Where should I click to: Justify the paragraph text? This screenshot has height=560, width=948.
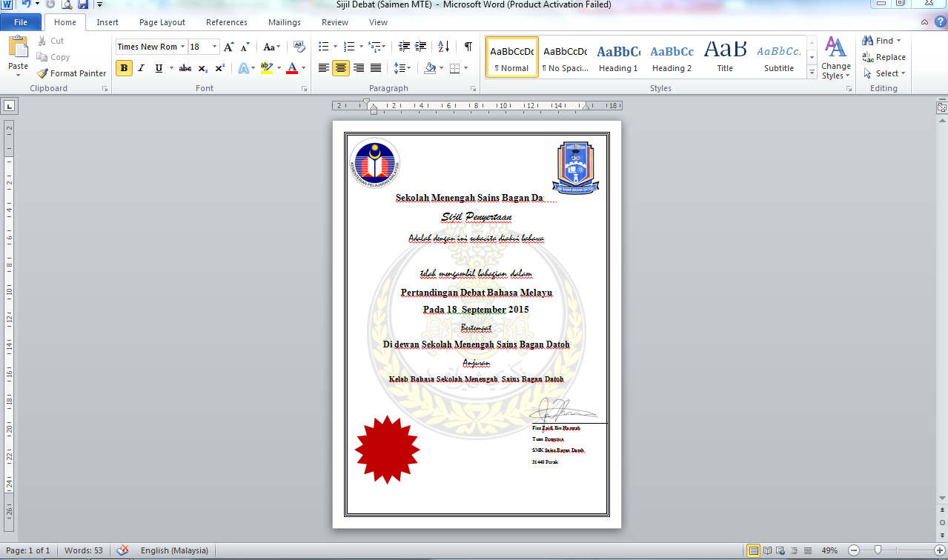pyautogui.click(x=376, y=68)
